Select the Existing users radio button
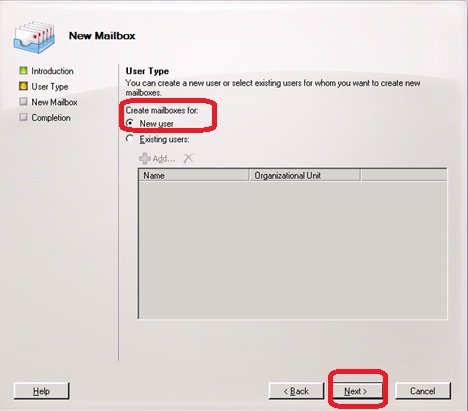Image resolution: width=468 pixels, height=411 pixels. 130,139
